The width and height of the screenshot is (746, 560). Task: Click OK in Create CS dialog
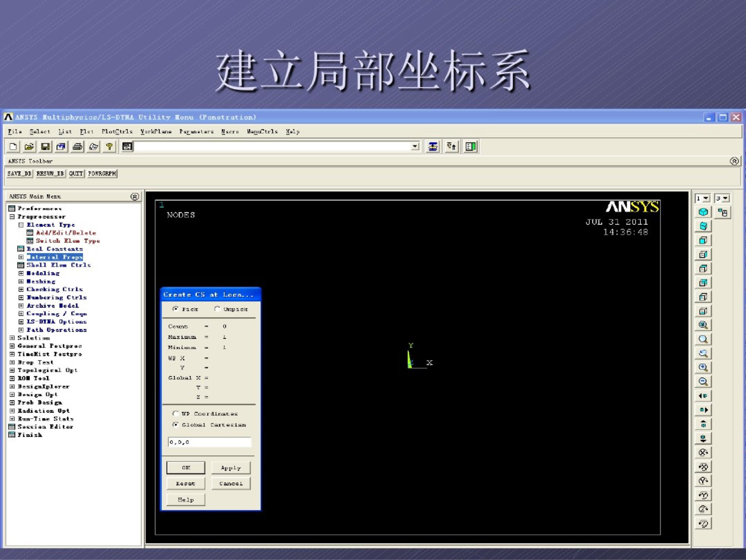pyautogui.click(x=186, y=468)
